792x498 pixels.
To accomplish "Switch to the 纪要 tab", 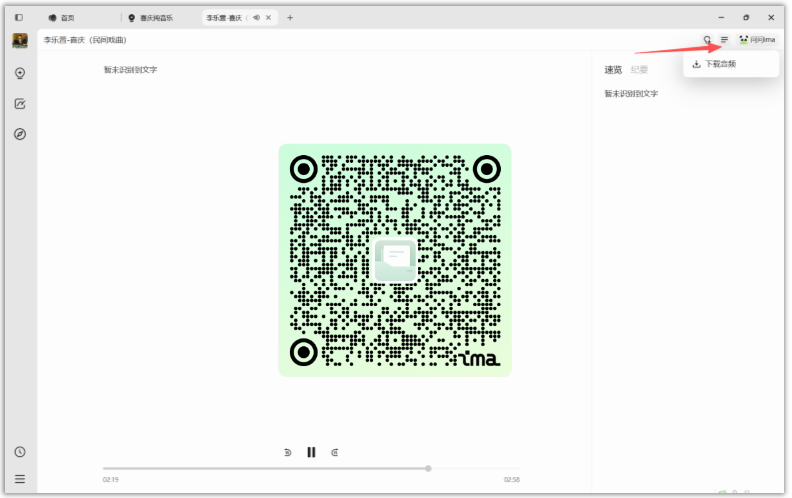I will tap(639, 70).
